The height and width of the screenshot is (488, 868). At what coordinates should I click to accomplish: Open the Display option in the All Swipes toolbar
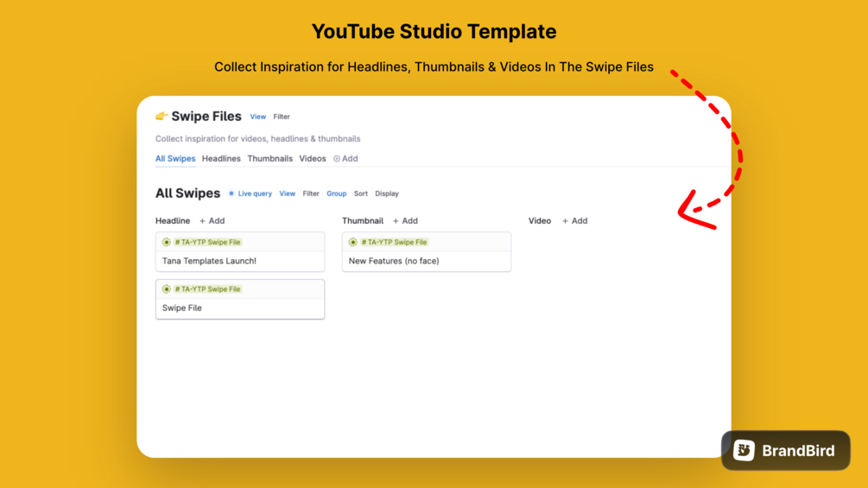(x=387, y=193)
